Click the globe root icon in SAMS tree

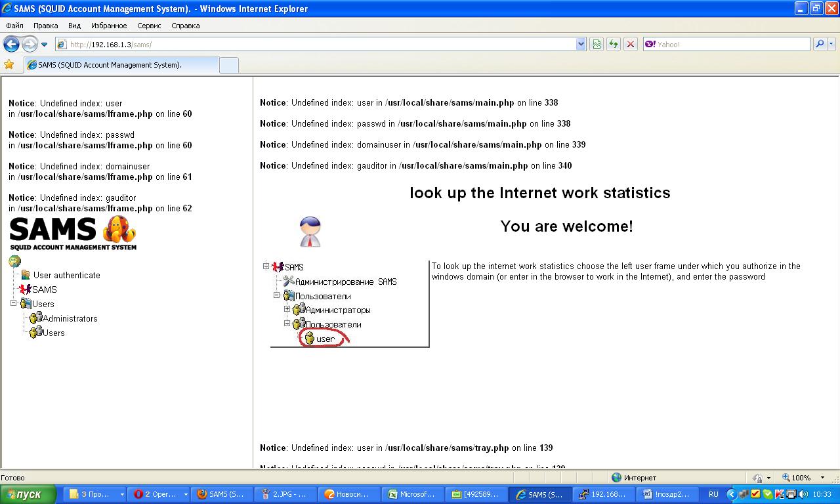pyautogui.click(x=14, y=261)
